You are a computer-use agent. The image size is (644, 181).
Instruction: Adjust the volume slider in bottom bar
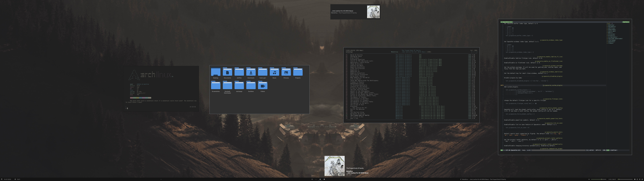point(599,179)
